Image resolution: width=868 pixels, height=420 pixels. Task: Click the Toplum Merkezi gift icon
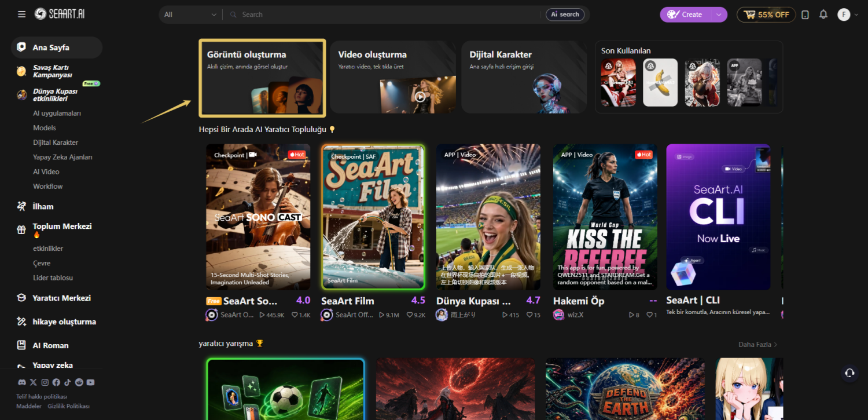[x=21, y=230]
